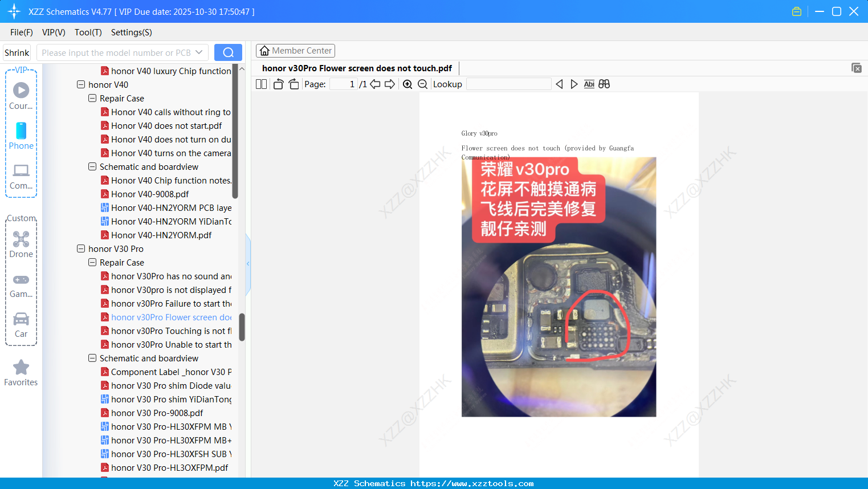Open the VIP(V) menu
Screen dimensions: 868x489
pyautogui.click(x=54, y=32)
